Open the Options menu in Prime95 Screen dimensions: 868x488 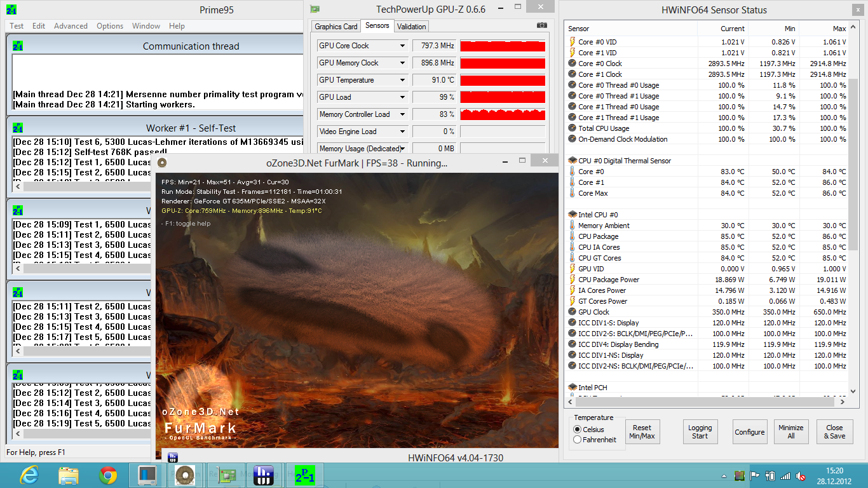tap(110, 26)
